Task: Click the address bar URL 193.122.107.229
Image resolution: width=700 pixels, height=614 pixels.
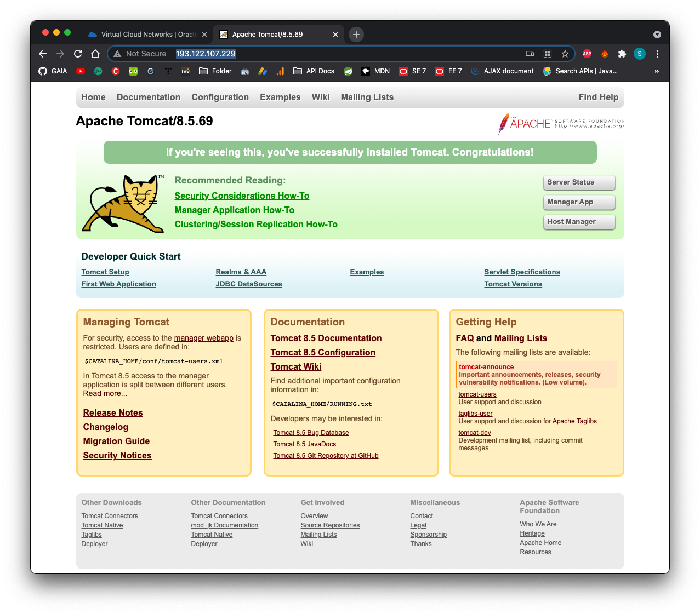Action: click(x=206, y=54)
